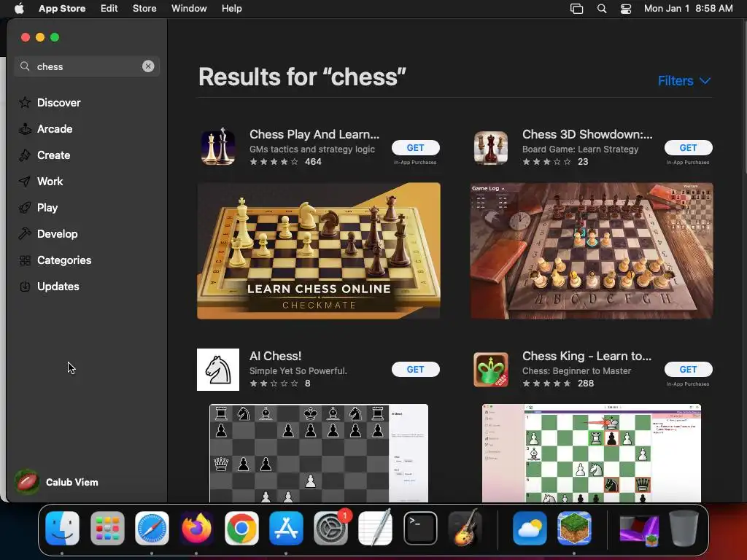The height and width of the screenshot is (560, 747).
Task: Get the Chess Play And Learn app
Action: tap(415, 147)
